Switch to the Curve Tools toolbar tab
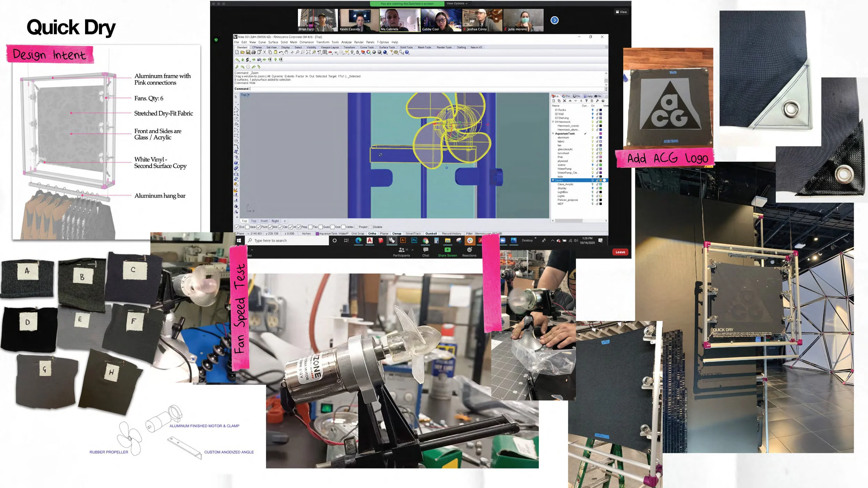This screenshot has width=868, height=488. (367, 48)
